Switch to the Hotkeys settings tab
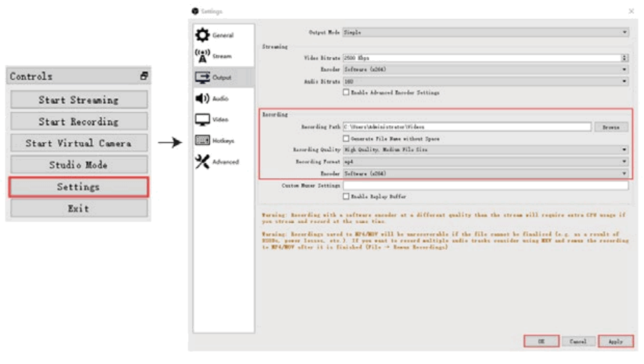 pos(224,140)
